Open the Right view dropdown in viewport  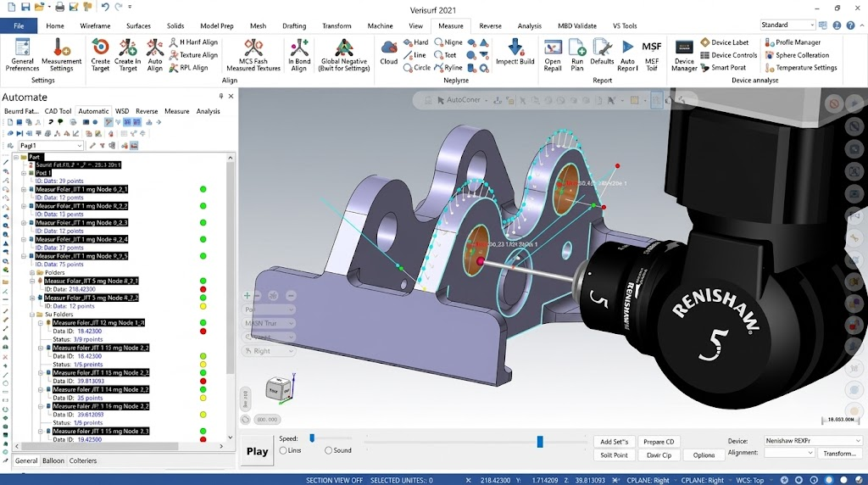point(269,351)
